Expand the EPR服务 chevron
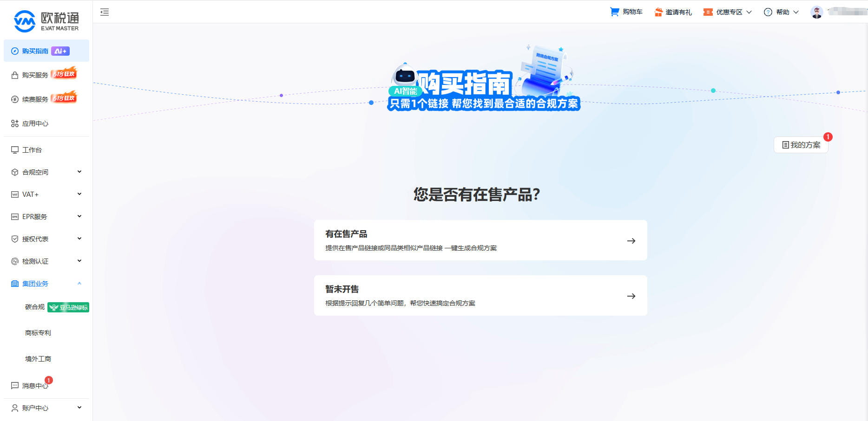The width and height of the screenshot is (868, 421). [79, 216]
